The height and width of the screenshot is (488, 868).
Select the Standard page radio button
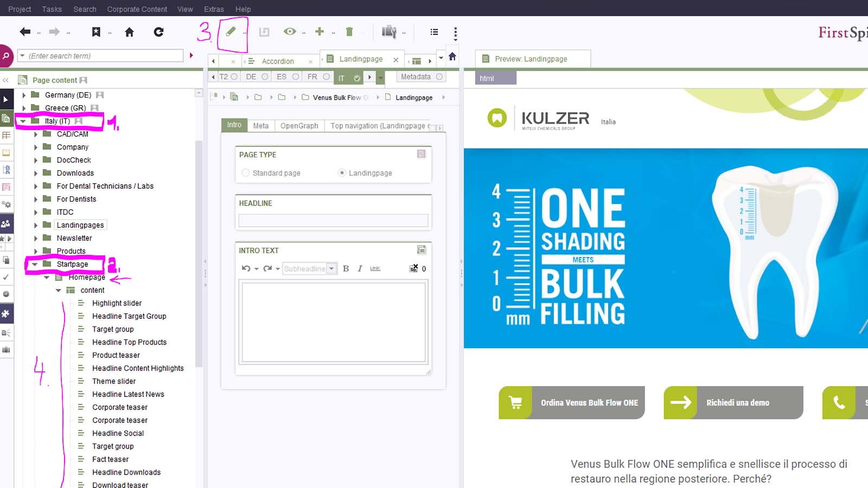[x=245, y=173]
